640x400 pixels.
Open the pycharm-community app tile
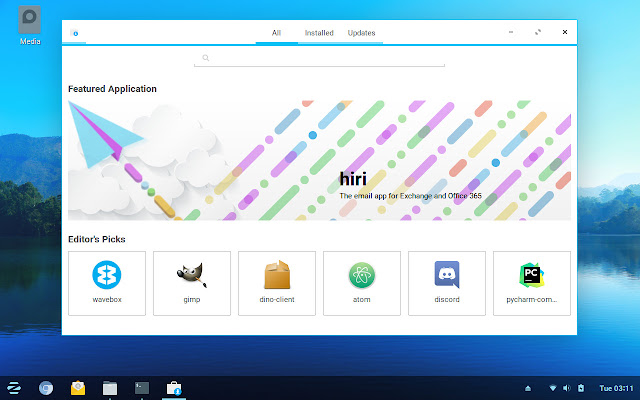coord(532,283)
